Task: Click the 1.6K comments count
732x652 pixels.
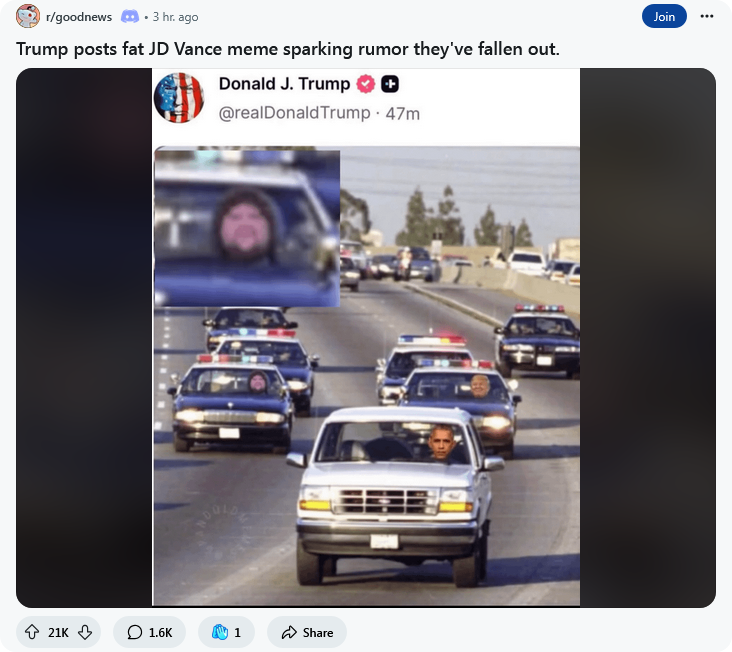Action: (161, 632)
